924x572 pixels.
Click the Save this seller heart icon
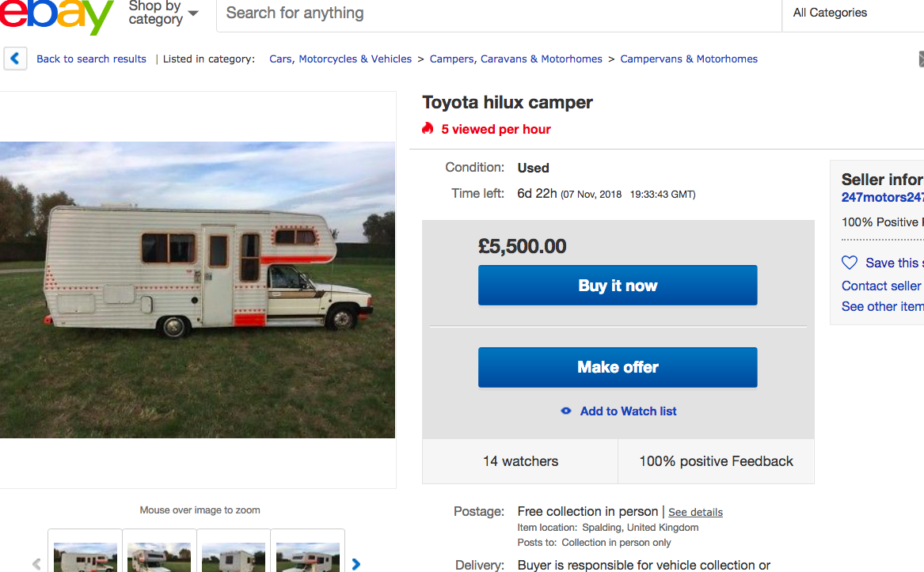850,263
